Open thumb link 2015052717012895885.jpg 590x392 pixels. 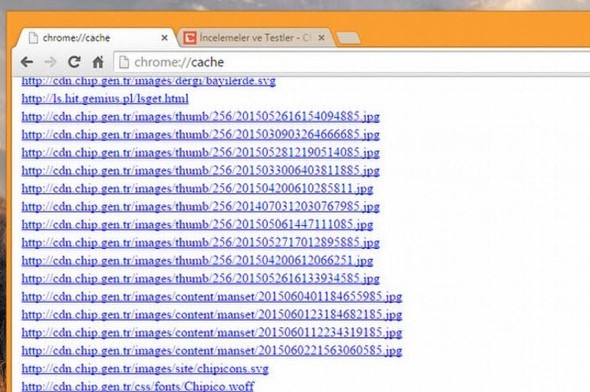(x=201, y=243)
